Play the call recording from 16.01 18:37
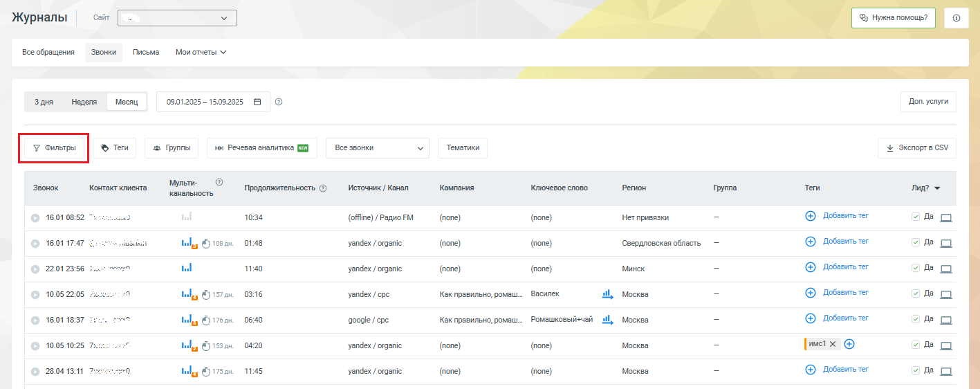Viewport: 980px width, 389px height. coord(35,320)
